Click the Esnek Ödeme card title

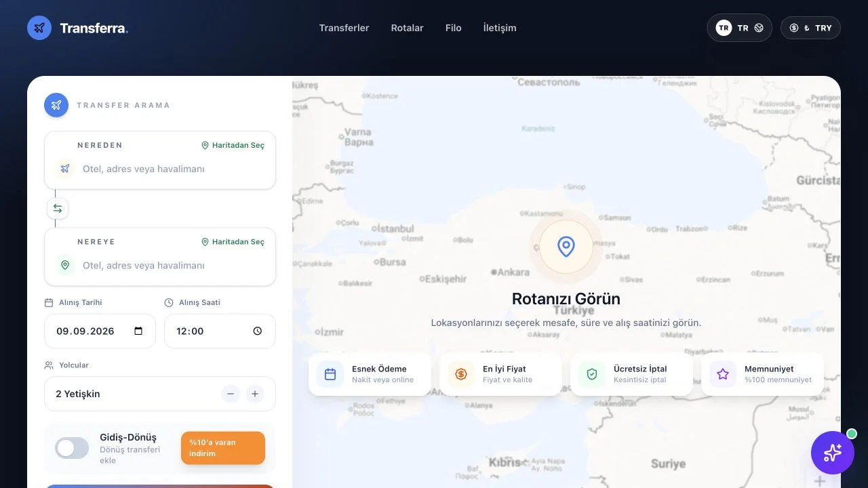click(x=379, y=369)
